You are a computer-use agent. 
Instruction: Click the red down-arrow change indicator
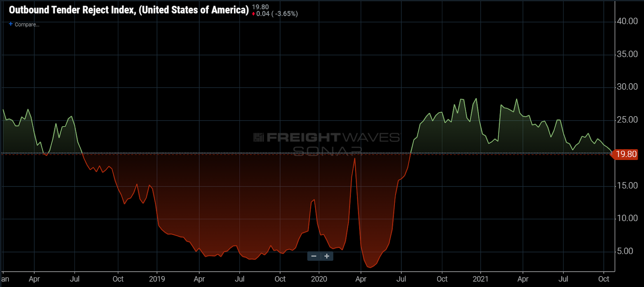click(x=254, y=14)
